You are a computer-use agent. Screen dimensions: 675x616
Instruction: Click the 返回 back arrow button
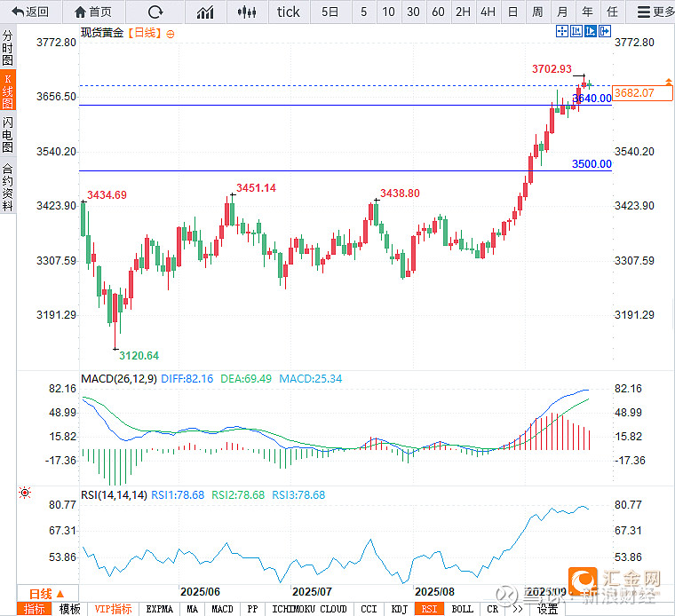tap(30, 12)
